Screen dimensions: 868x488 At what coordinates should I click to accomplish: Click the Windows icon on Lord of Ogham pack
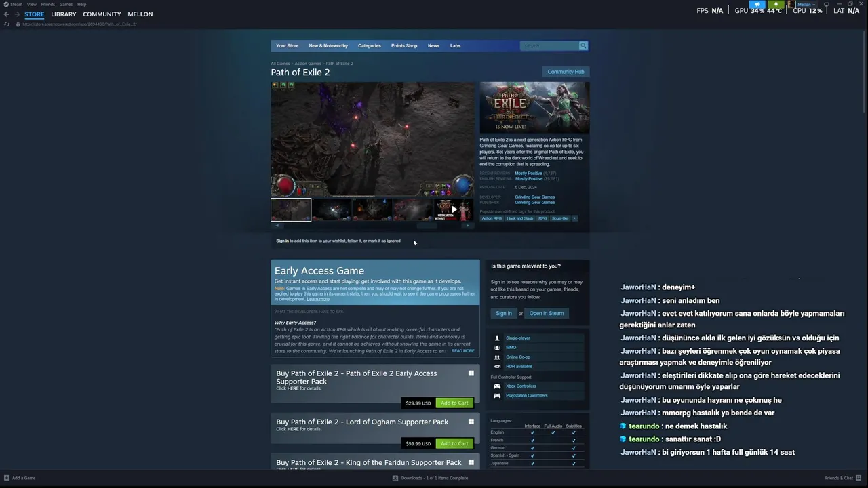coord(471,422)
